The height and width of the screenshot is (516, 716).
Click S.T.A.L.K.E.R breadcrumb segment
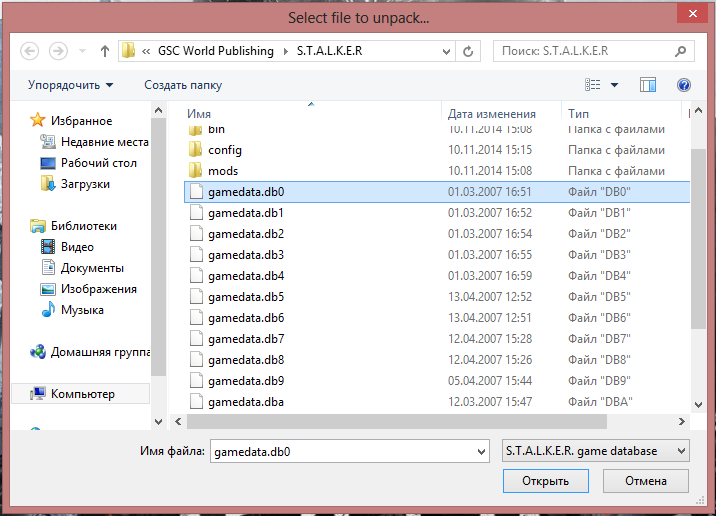(329, 51)
